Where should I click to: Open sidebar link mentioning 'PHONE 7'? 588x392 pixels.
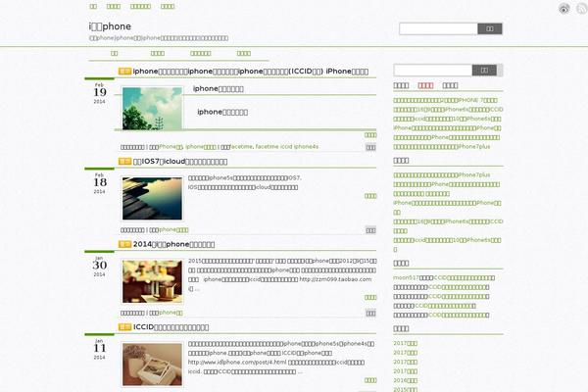pos(446,100)
